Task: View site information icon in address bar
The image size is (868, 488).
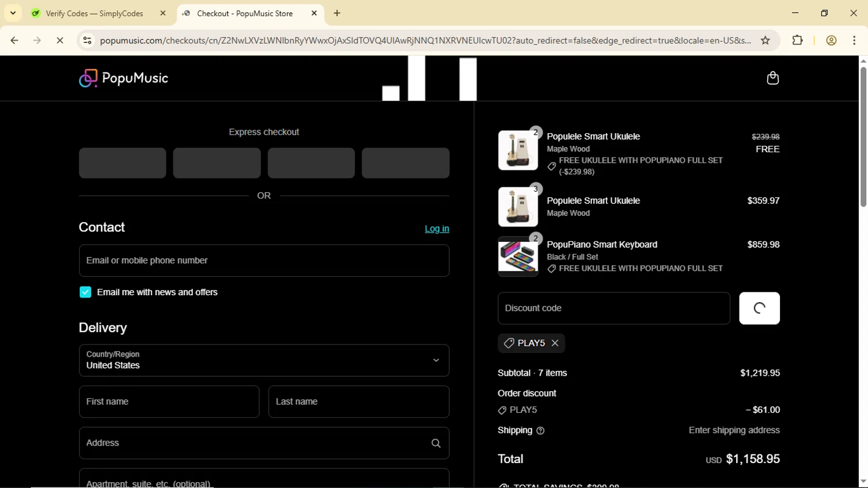Action: tap(87, 41)
